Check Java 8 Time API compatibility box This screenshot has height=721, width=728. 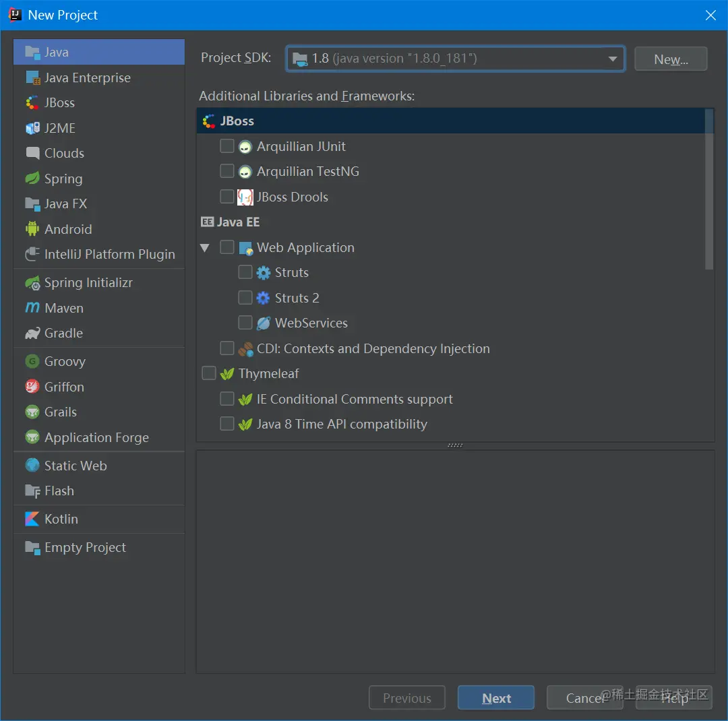[227, 423]
